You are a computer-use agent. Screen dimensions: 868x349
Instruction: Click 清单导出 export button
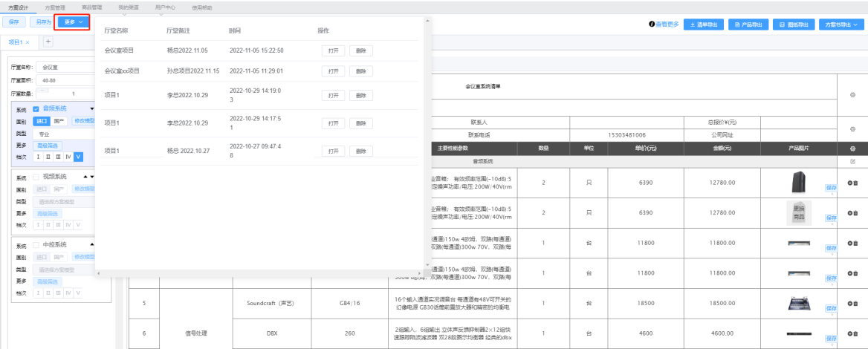click(704, 25)
